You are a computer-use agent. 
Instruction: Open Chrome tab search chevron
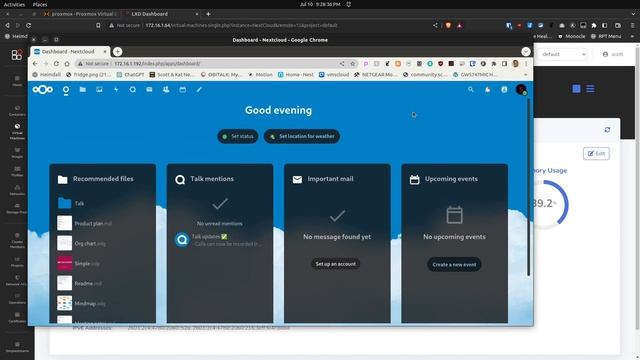click(x=526, y=51)
